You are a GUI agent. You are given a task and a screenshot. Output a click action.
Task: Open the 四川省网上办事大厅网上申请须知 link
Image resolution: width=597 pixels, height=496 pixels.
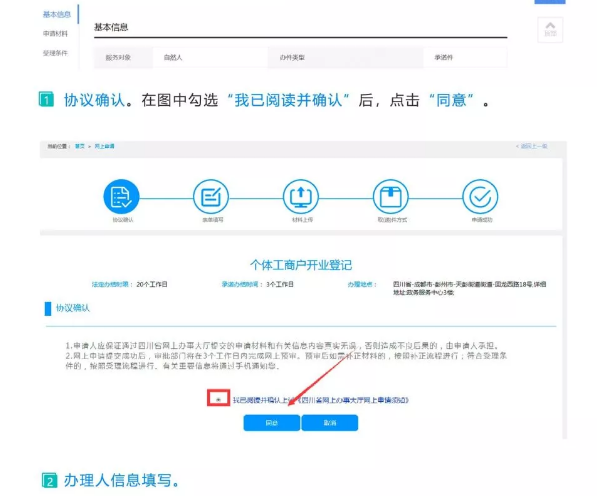(353, 400)
